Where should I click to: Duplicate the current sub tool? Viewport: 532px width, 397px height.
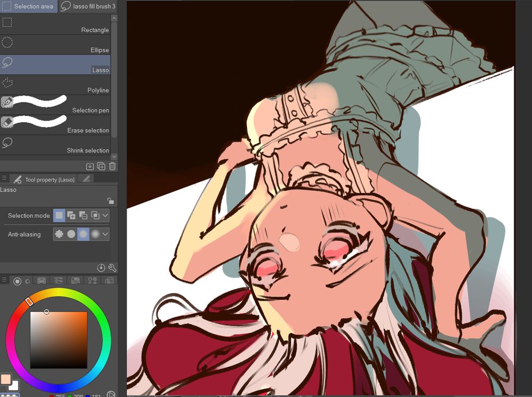(101, 166)
